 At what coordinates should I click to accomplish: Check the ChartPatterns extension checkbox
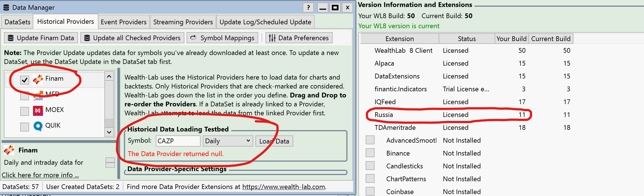tap(370, 178)
